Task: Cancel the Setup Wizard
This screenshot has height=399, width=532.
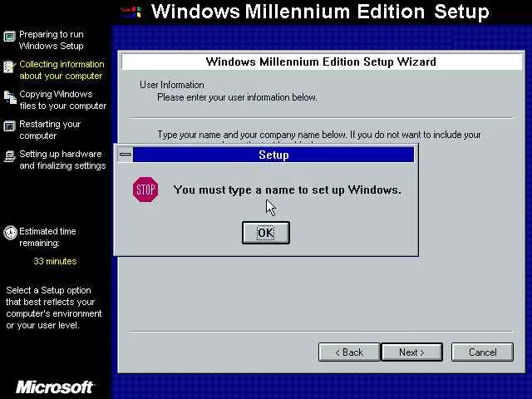Action: point(482,352)
